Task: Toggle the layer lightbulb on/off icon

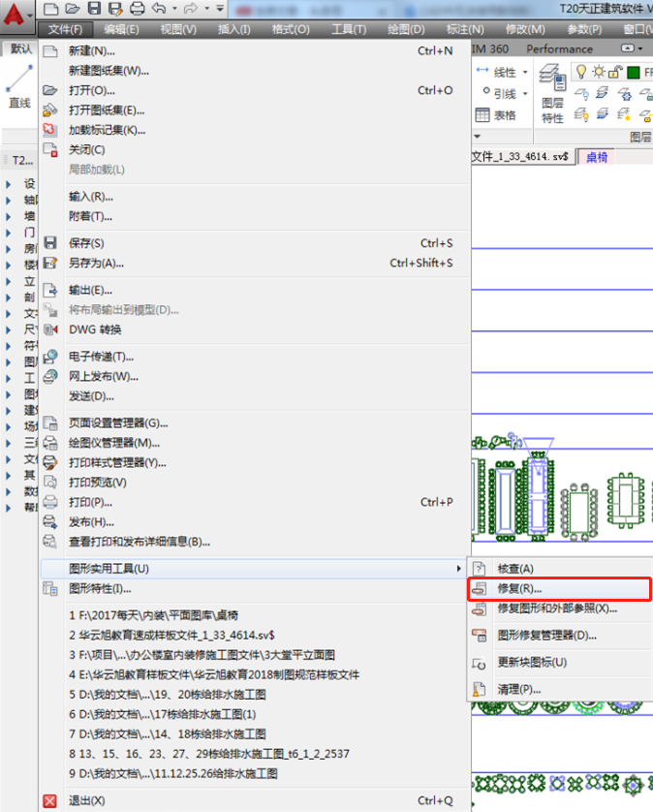Action: click(x=581, y=72)
